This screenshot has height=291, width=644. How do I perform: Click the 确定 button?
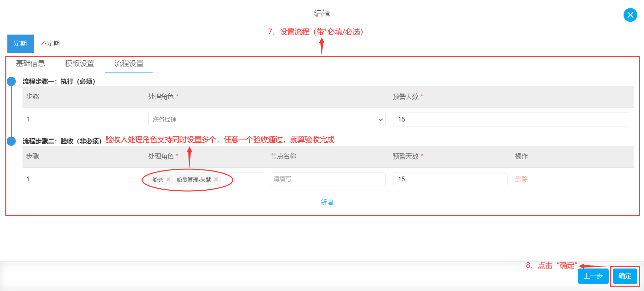(x=625, y=276)
